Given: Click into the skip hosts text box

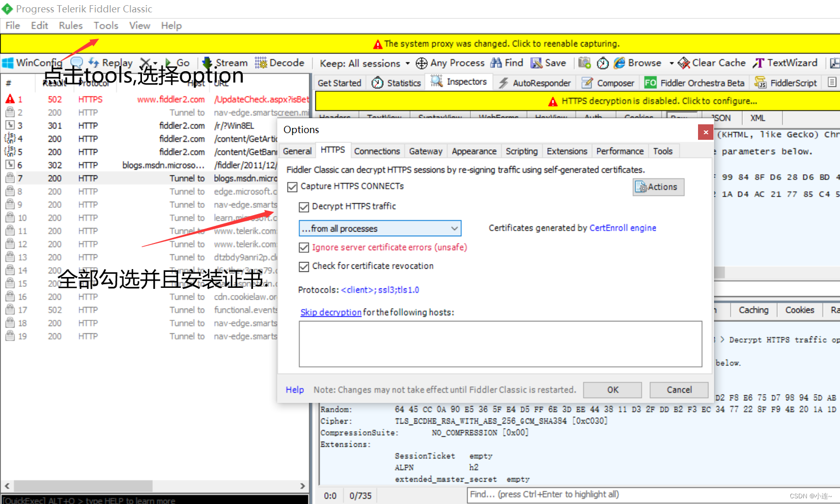Looking at the screenshot, I should 500,344.
